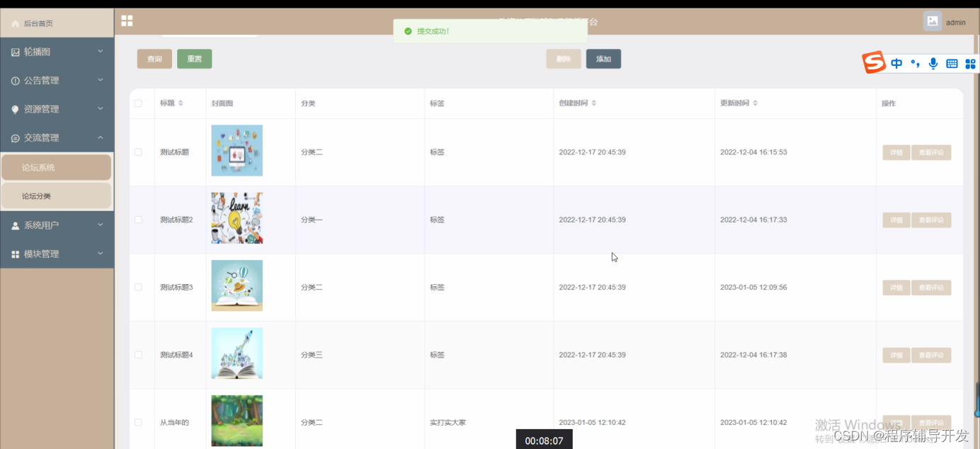The width and height of the screenshot is (980, 449).
Task: Tick the select-all header checkbox
Action: coord(138,103)
